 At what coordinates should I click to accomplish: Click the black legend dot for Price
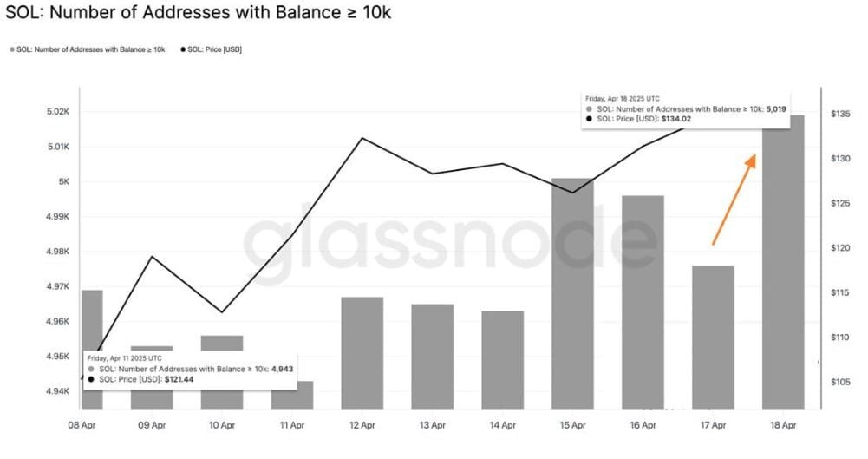[183, 49]
